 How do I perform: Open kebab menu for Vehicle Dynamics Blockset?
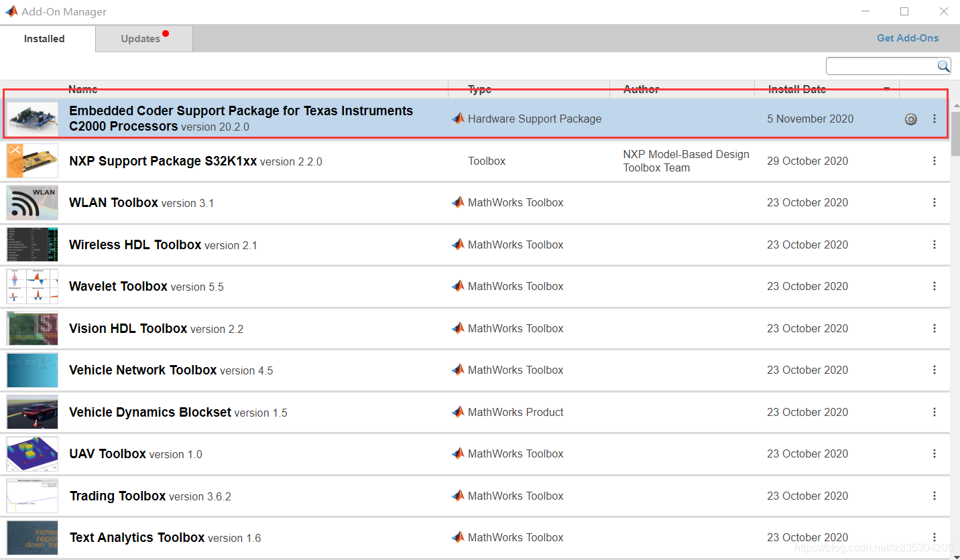(x=935, y=412)
